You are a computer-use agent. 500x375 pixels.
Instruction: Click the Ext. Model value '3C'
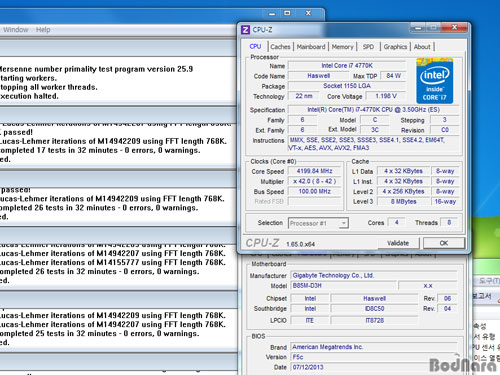coord(375,130)
